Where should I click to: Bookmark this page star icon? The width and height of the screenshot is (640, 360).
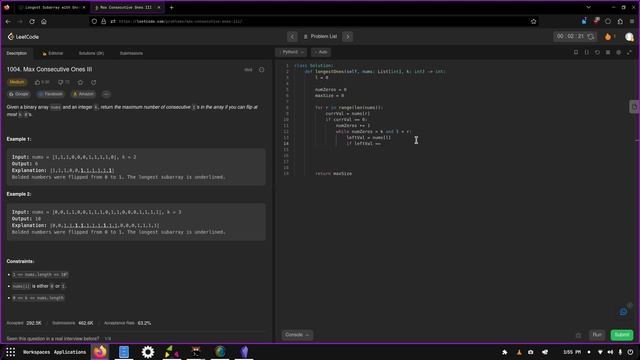click(533, 21)
